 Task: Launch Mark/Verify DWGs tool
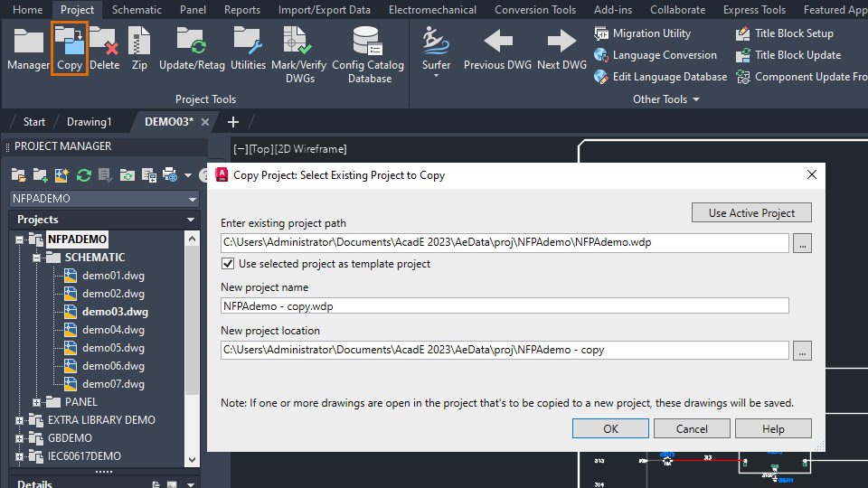[x=299, y=55]
